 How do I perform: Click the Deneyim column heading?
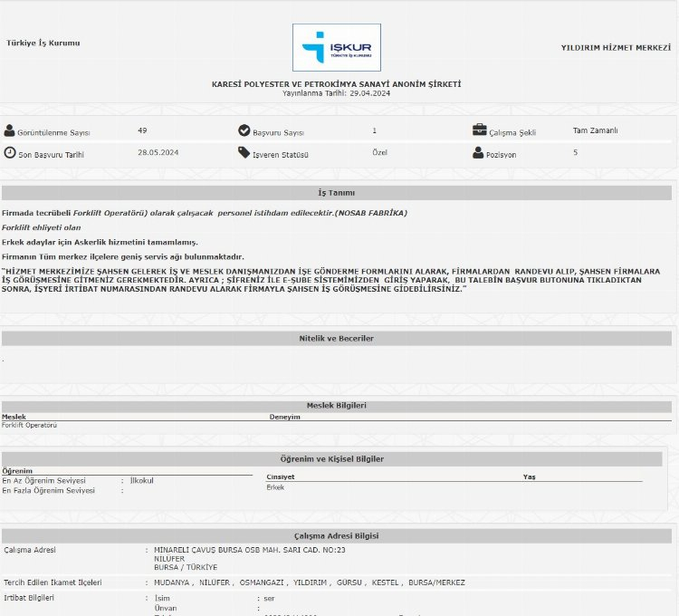point(284,417)
